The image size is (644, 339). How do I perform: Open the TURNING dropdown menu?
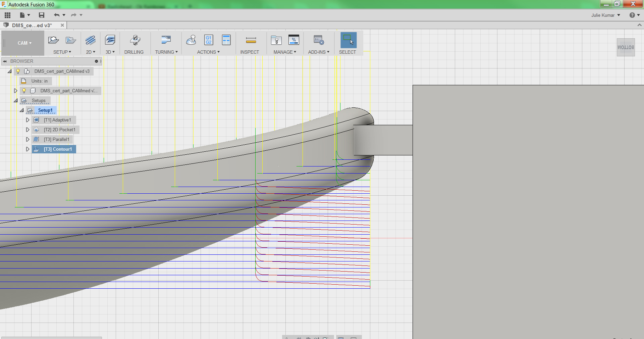(166, 52)
